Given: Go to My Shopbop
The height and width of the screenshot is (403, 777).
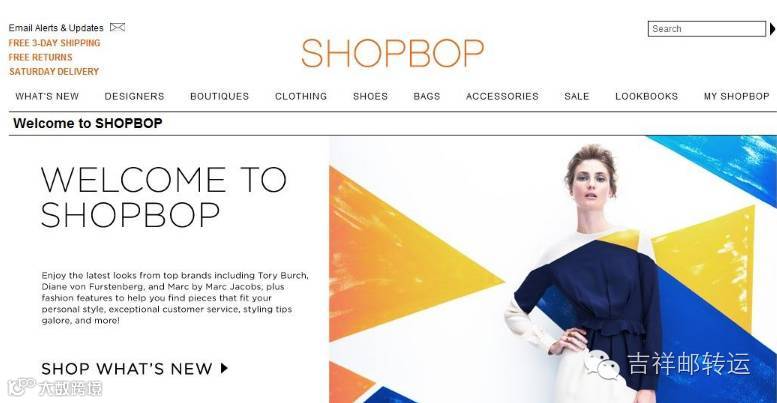Looking at the screenshot, I should [736, 96].
